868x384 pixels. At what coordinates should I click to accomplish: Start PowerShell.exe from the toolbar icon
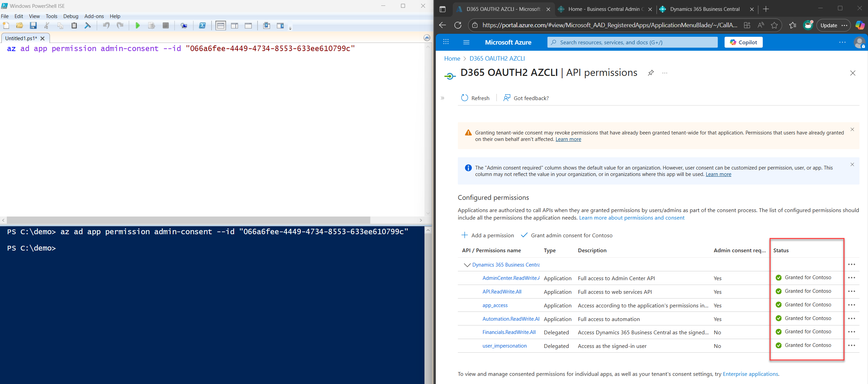202,26
